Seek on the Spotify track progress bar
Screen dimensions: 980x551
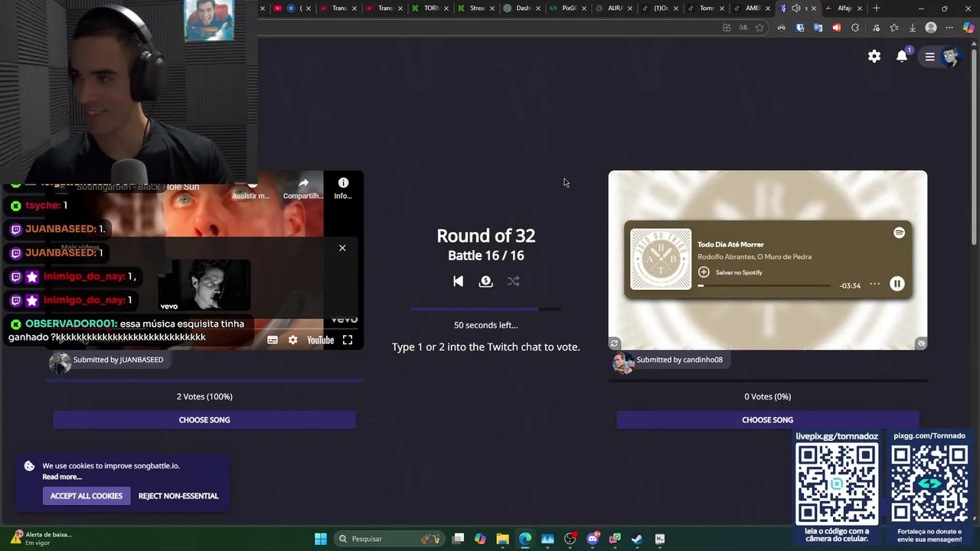pos(764,285)
